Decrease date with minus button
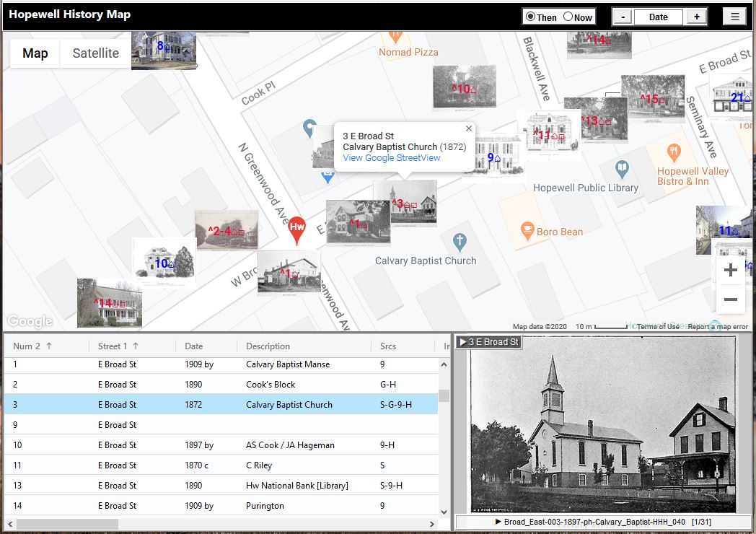The image size is (756, 534). click(623, 17)
